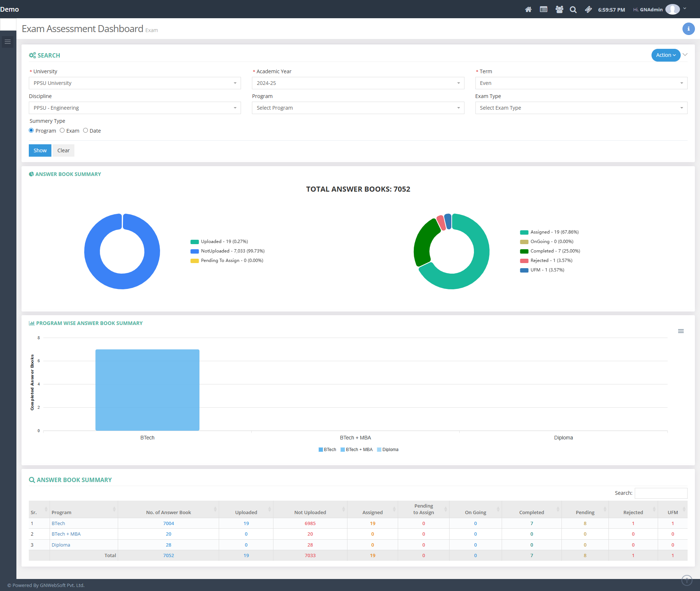
Task: Open the University dropdown
Action: [x=135, y=83]
